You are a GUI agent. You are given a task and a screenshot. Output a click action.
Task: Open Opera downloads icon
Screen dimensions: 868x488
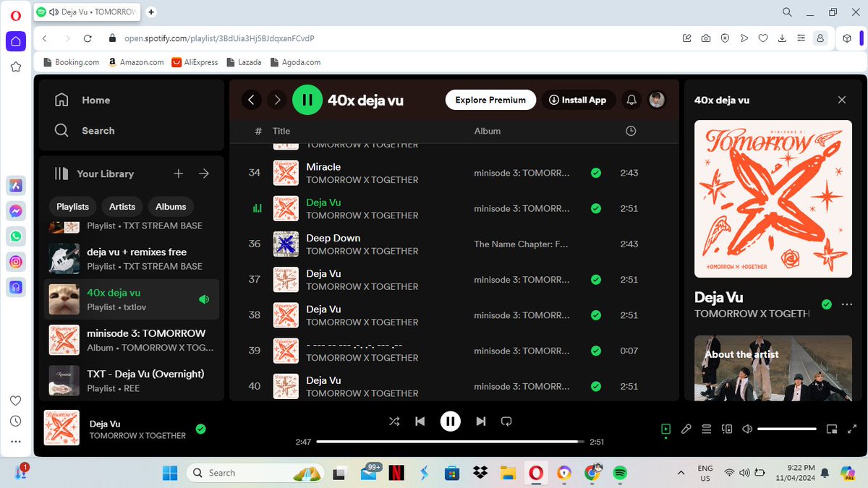[x=781, y=38]
